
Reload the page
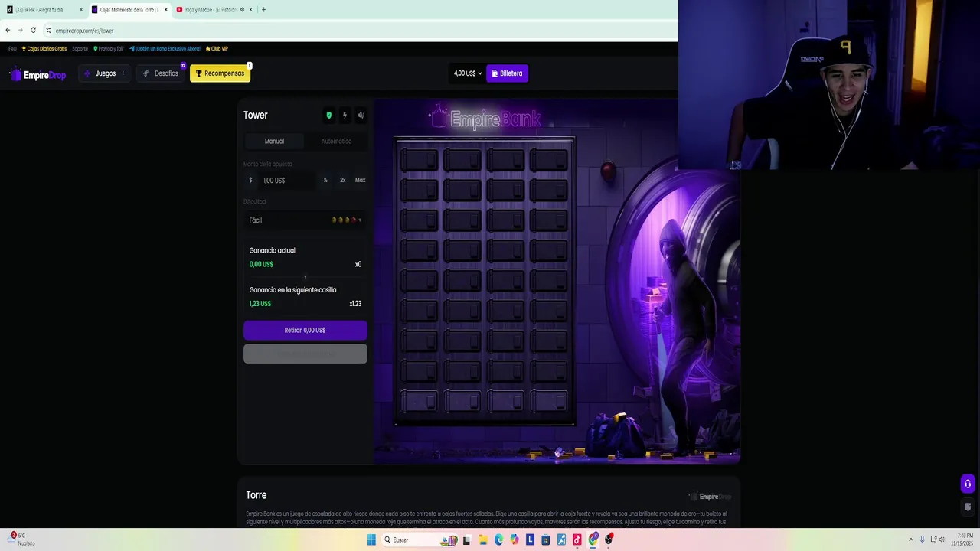[x=33, y=31]
